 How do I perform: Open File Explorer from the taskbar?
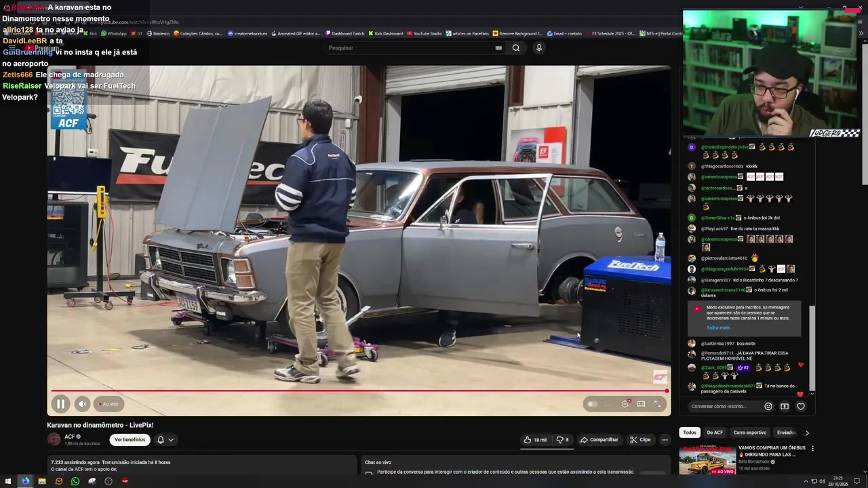[42, 481]
